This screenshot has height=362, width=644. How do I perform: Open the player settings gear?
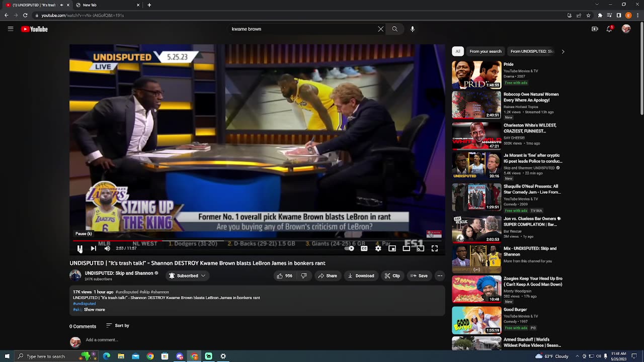(x=378, y=248)
